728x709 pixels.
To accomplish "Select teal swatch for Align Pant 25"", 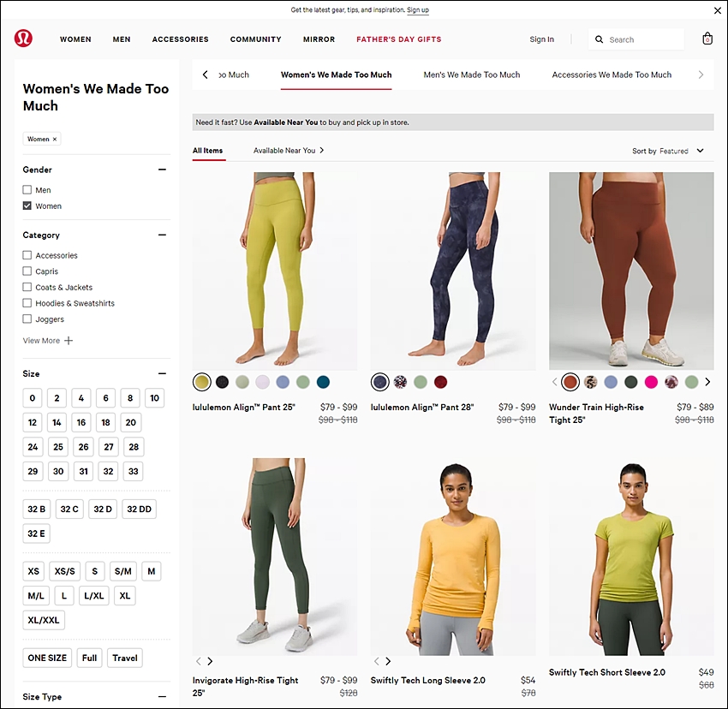I will pyautogui.click(x=323, y=382).
